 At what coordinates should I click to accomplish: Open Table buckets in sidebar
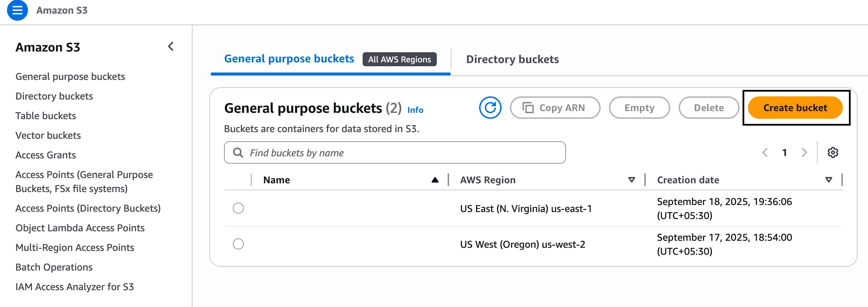coord(46,116)
